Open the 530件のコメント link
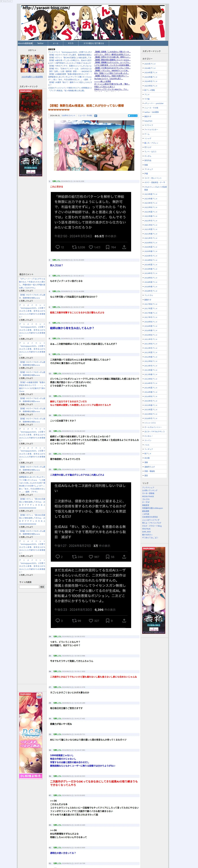198x868 pixels. tap(68, 116)
